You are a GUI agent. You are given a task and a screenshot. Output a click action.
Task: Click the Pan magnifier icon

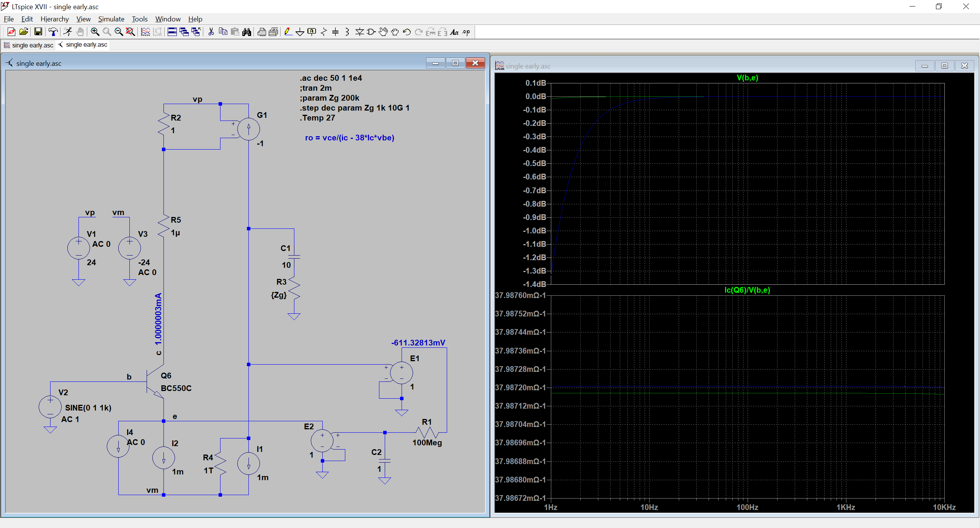coord(107,32)
